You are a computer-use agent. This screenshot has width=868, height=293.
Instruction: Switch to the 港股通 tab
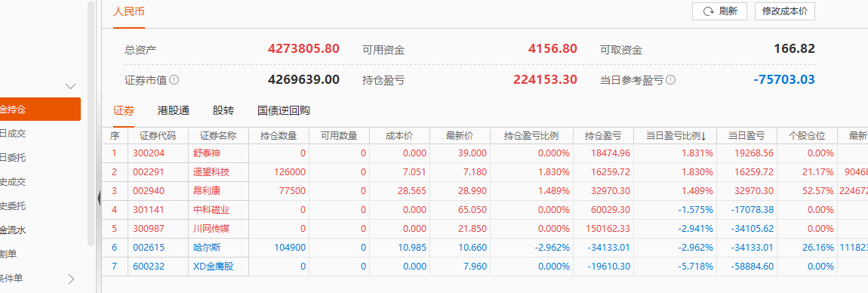click(x=174, y=110)
